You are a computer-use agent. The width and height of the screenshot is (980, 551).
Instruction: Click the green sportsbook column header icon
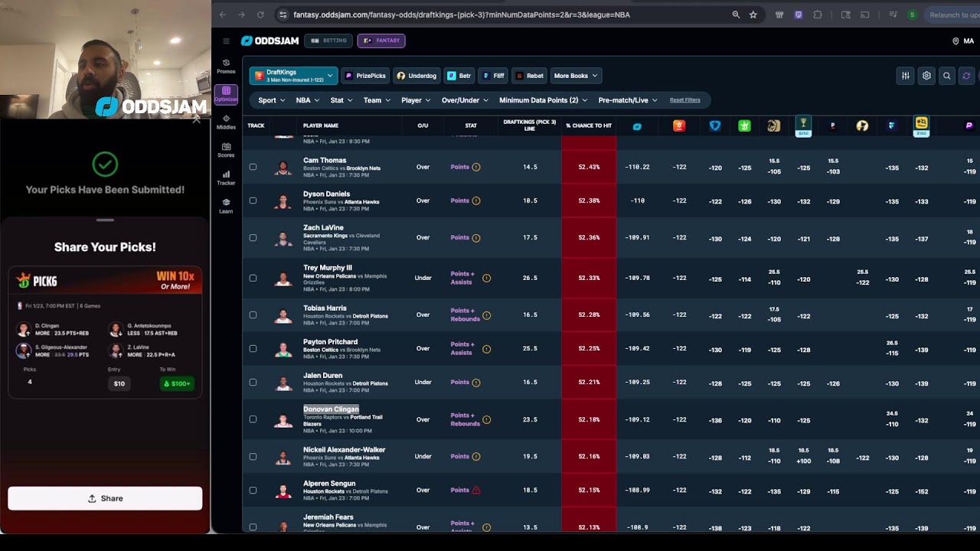(x=744, y=126)
